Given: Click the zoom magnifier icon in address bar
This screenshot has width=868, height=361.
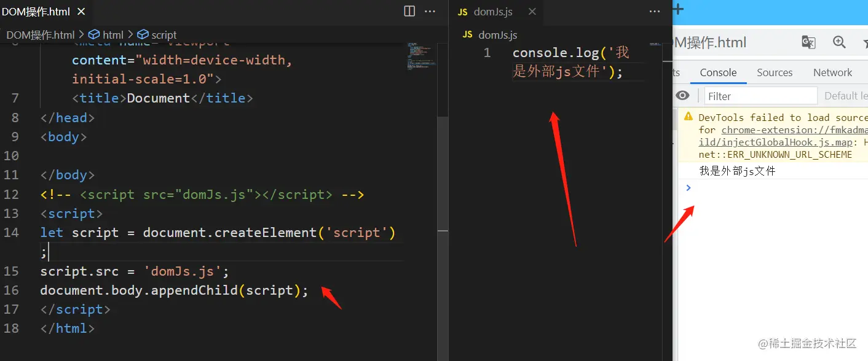Looking at the screenshot, I should 839,42.
